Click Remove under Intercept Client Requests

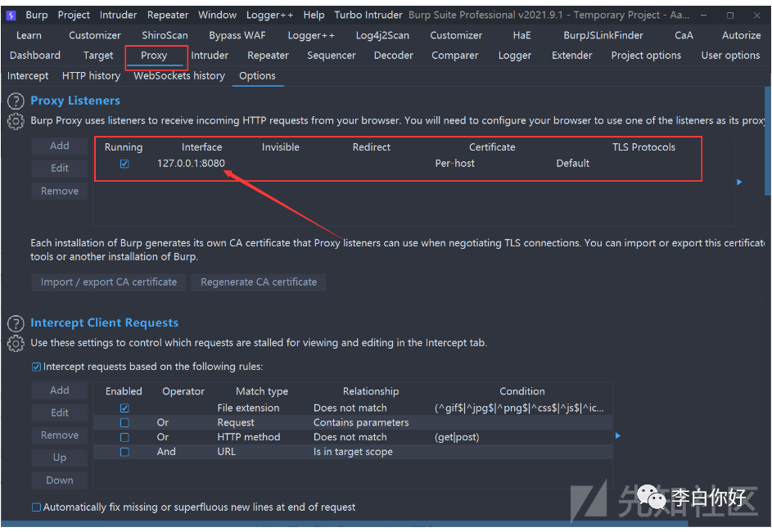[60, 435]
